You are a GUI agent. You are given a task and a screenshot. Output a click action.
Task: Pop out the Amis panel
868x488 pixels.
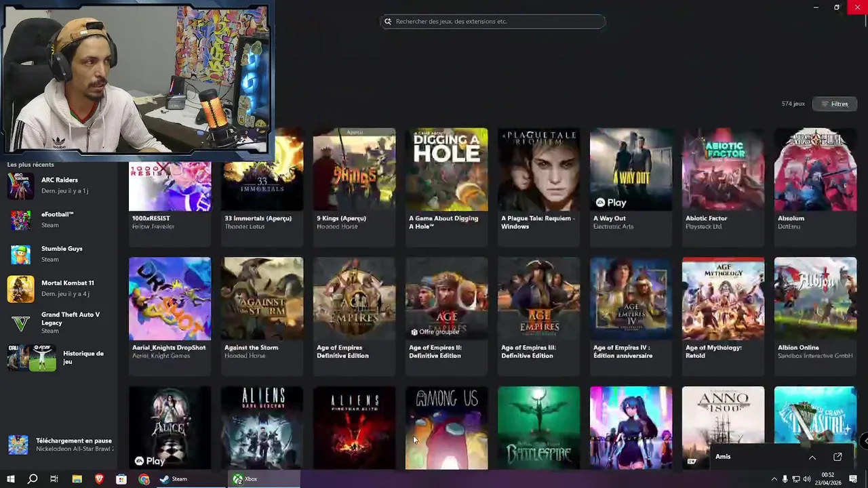tap(837, 457)
